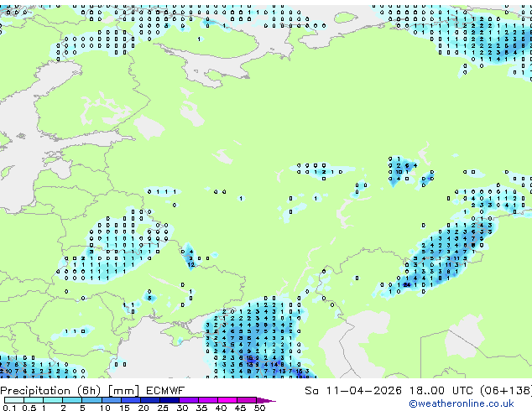The width and height of the screenshot is (532, 411).
Task: Click the 'Precipitation (6h)' title text
Action: (50, 391)
